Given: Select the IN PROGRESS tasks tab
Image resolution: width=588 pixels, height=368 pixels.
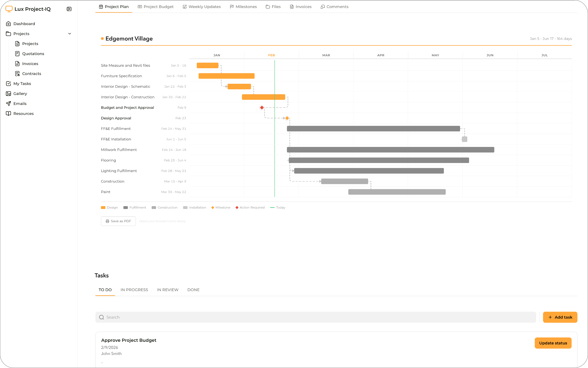Looking at the screenshot, I should 134,290.
